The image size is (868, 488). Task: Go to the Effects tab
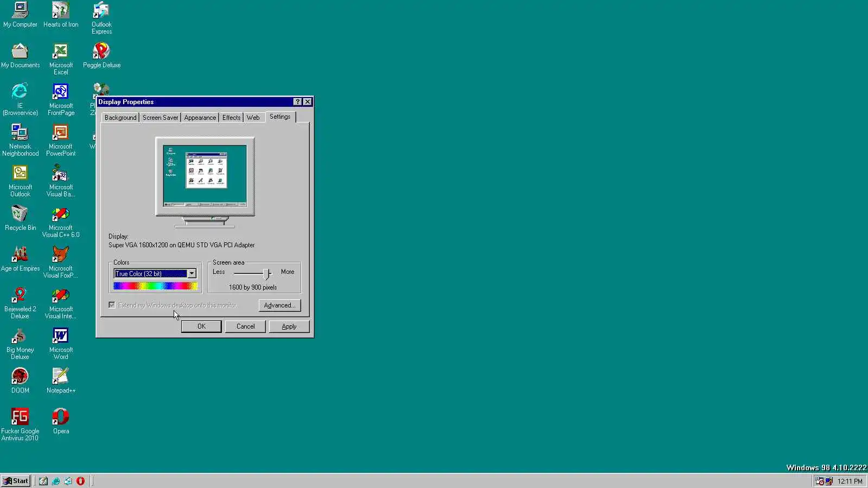pyautogui.click(x=231, y=118)
